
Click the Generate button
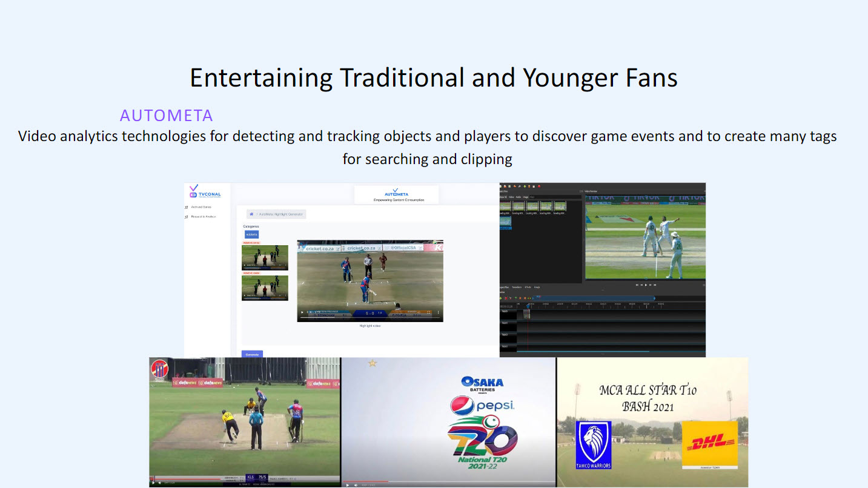(x=252, y=354)
